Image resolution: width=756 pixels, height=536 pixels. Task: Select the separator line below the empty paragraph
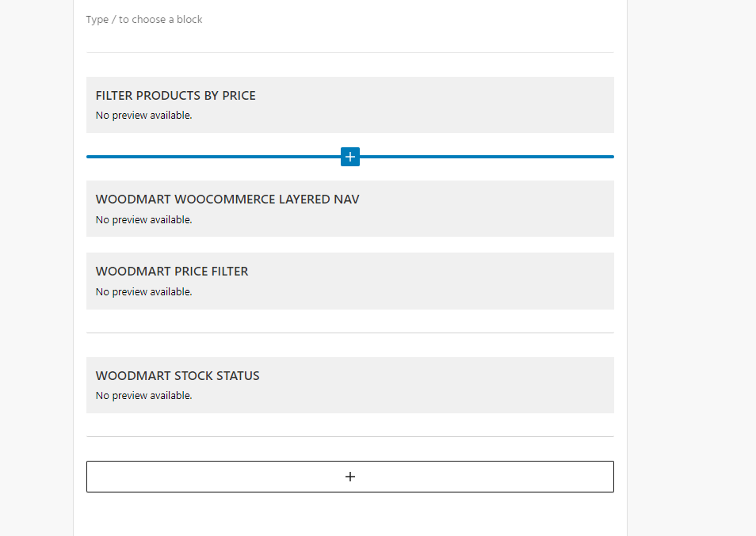[x=350, y=52]
